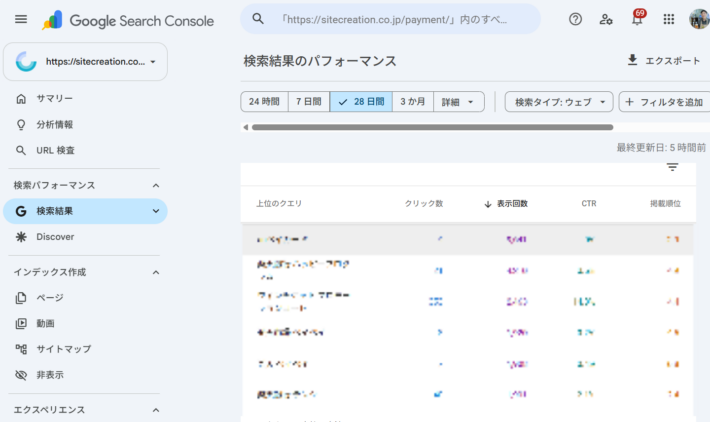Click the エクスポート button

[664, 60]
